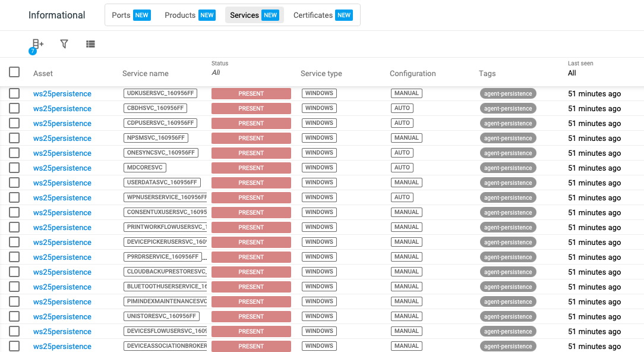
Task: Switch to the Ports tab
Action: (131, 15)
